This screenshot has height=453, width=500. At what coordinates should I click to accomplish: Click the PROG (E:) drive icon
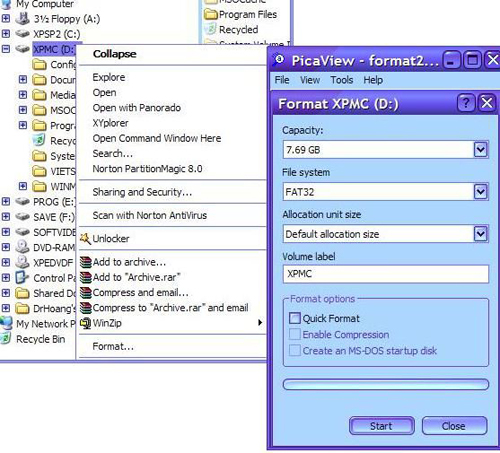pos(23,201)
